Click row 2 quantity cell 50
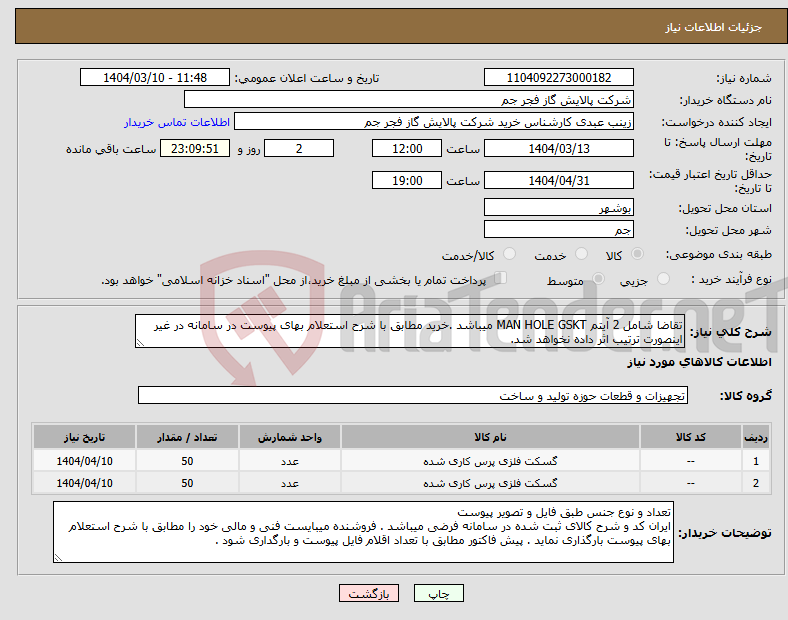Image resolution: width=788 pixels, height=620 pixels. pyautogui.click(x=187, y=483)
